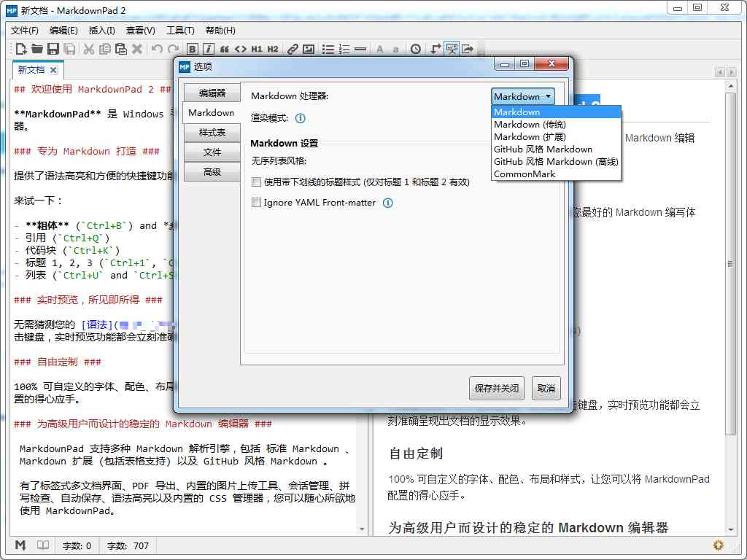Viewport: 747px width, 560px height.
Task: Check Ignore YAML Front-matter option
Action: [x=256, y=203]
